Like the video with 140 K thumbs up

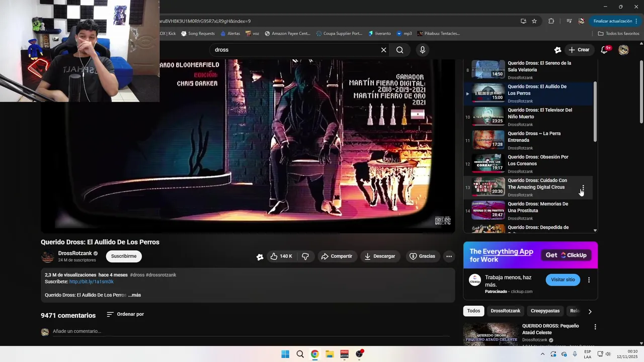[x=281, y=256]
